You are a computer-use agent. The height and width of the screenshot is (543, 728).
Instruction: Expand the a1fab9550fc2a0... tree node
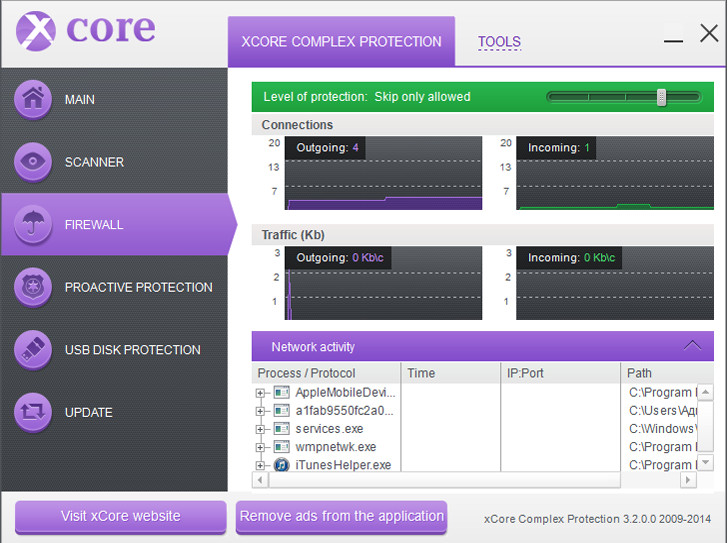[260, 411]
